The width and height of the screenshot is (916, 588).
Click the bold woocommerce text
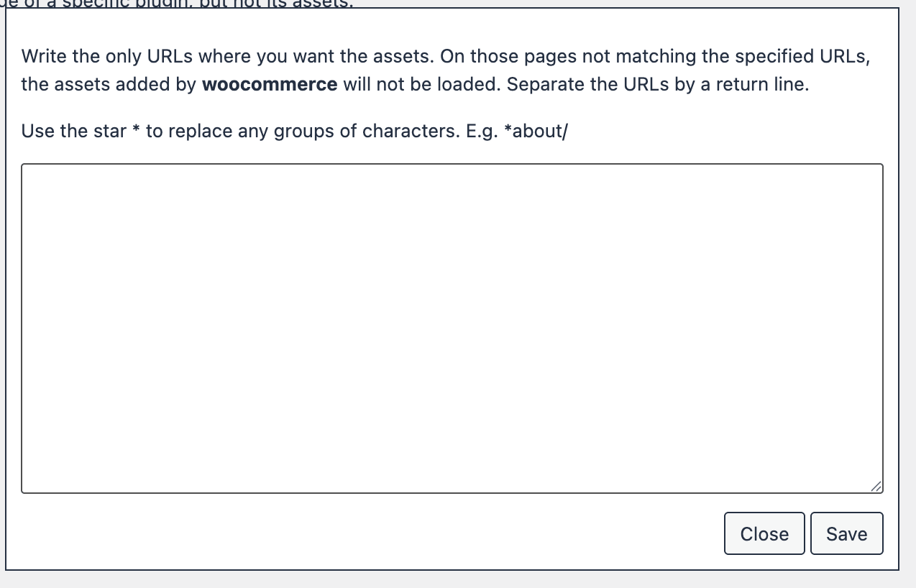(x=270, y=84)
